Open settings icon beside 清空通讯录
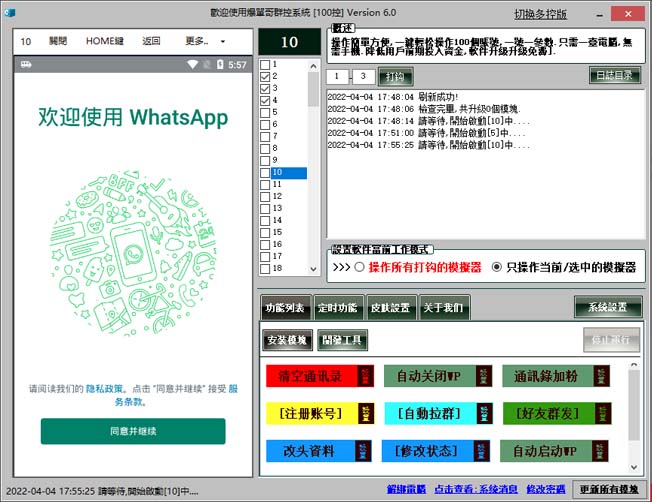Screen dimensions: 652x502 [366, 376]
